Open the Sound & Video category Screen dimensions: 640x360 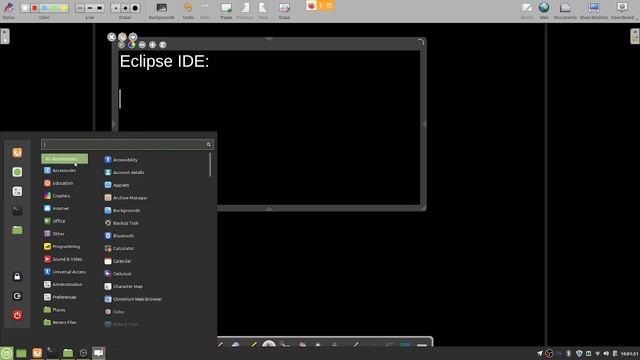pos(64,259)
